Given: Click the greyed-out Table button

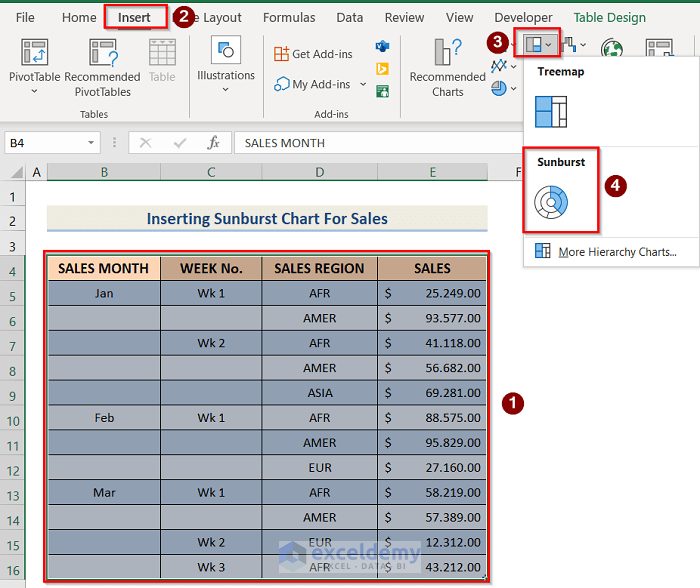Looking at the screenshot, I should (162, 61).
